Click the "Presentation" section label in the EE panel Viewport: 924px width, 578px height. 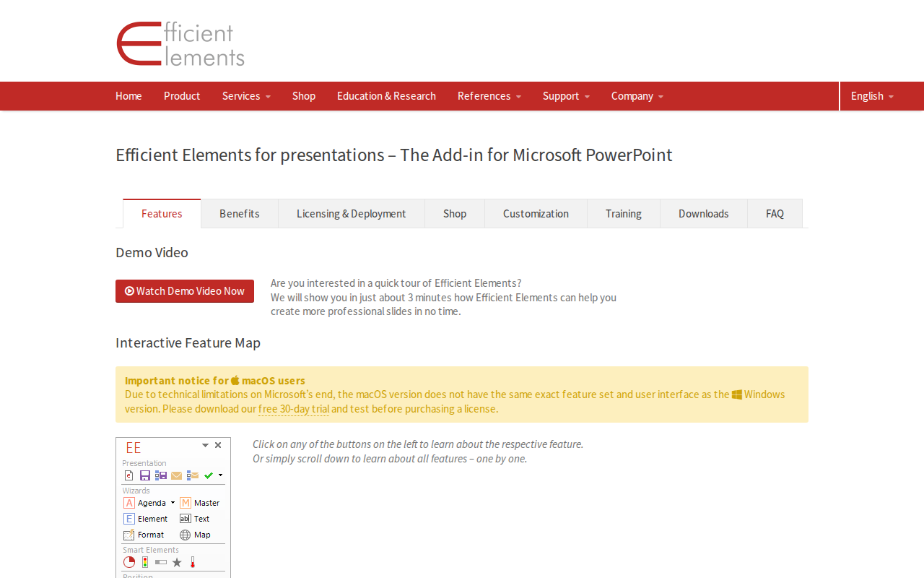144,463
